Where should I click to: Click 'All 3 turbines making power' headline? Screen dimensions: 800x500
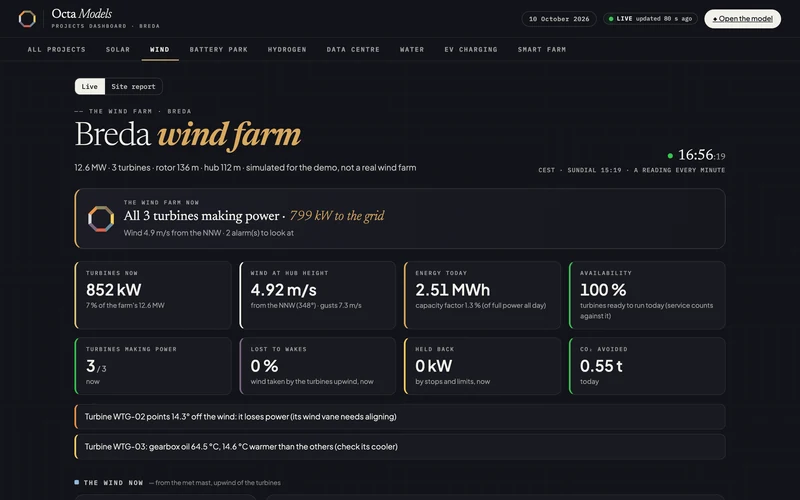coord(201,216)
